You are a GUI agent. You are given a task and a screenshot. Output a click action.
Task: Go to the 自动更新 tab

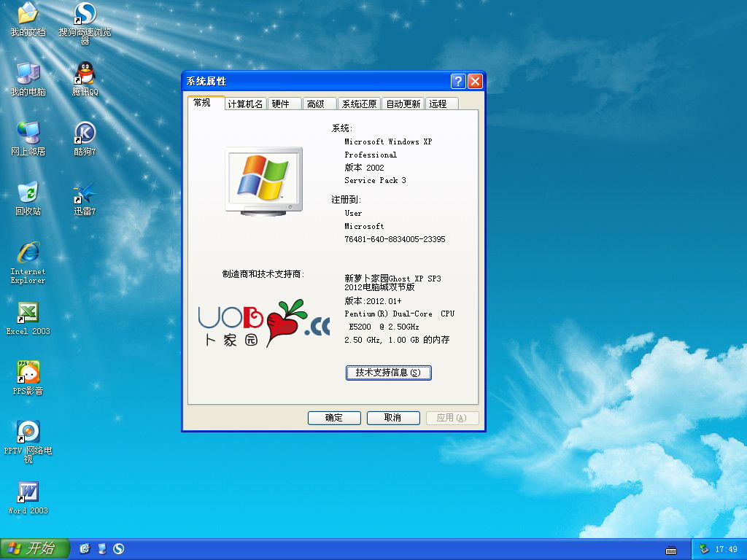(x=403, y=104)
